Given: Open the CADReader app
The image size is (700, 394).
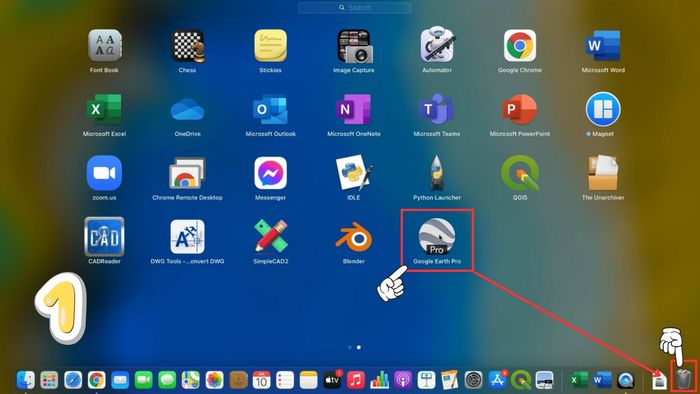Looking at the screenshot, I should pyautogui.click(x=104, y=236).
